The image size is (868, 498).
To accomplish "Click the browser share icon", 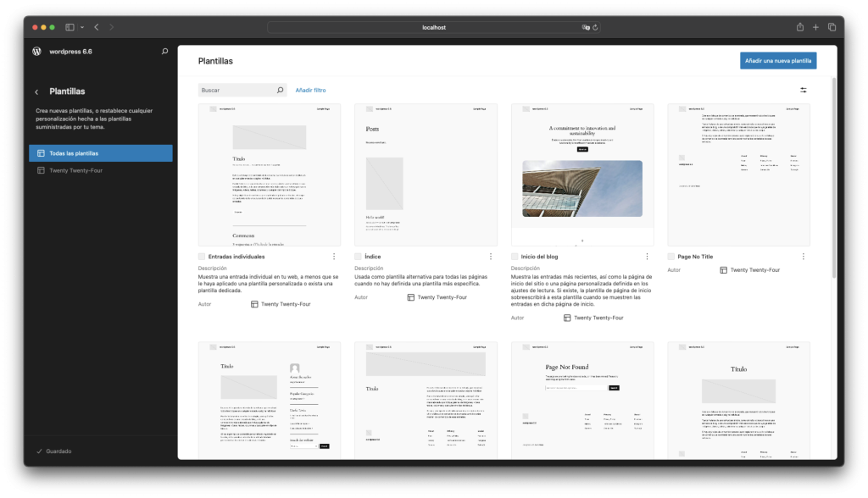I will point(800,27).
